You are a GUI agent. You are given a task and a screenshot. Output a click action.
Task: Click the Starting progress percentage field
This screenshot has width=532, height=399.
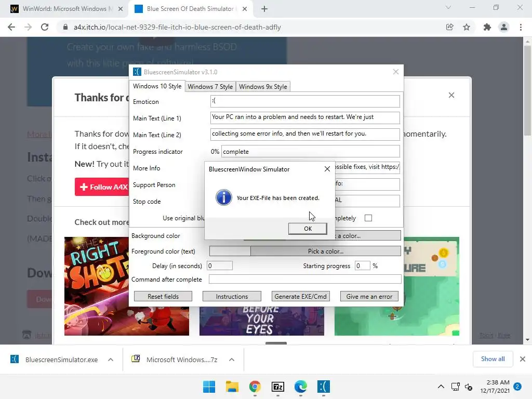(x=362, y=265)
